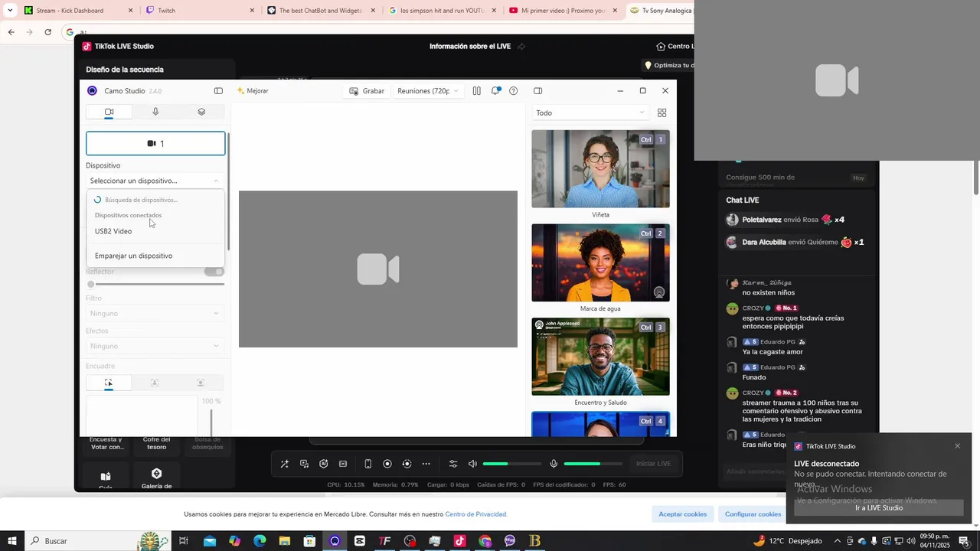Apply the Marca de agua preset
Screen dimensions: 980x551
(x=600, y=262)
